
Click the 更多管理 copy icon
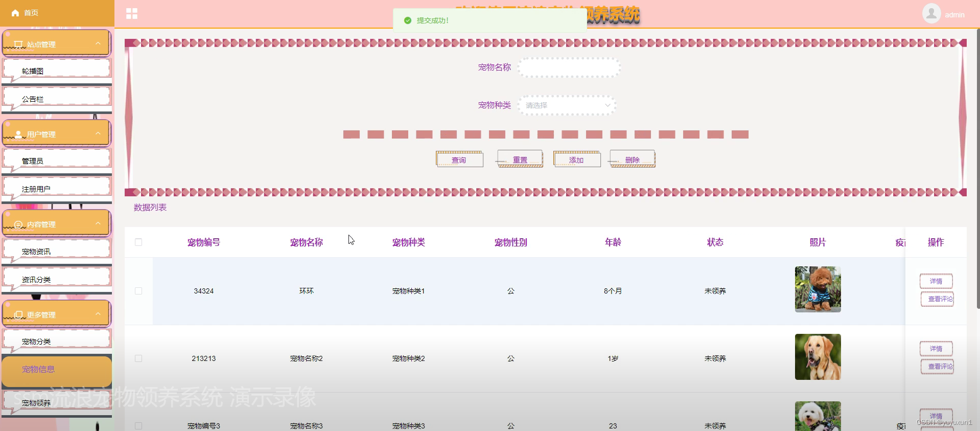point(18,315)
